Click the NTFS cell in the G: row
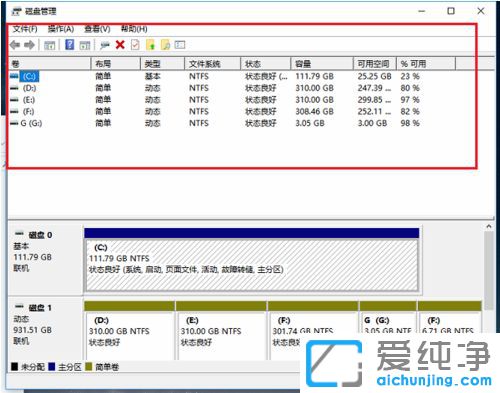 (199, 123)
